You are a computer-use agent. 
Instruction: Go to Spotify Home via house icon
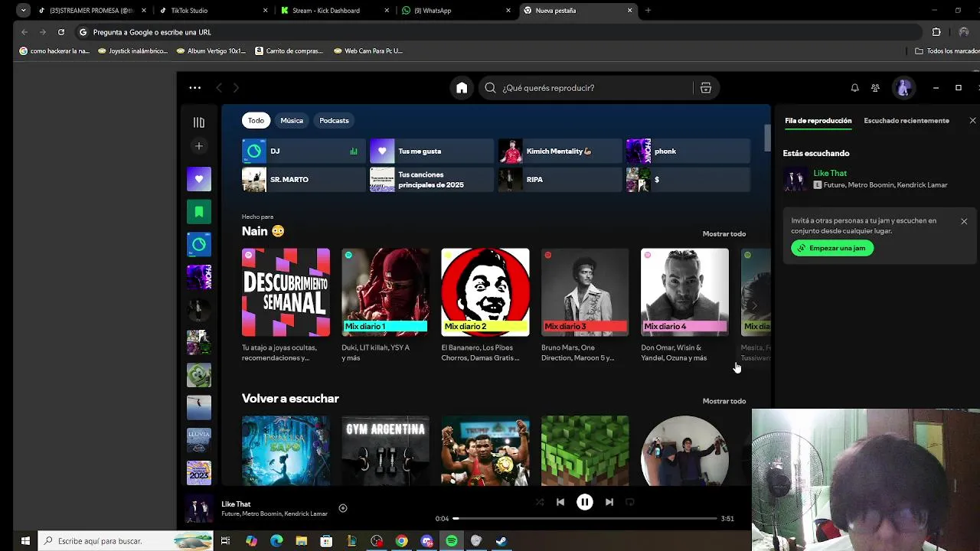[462, 88]
